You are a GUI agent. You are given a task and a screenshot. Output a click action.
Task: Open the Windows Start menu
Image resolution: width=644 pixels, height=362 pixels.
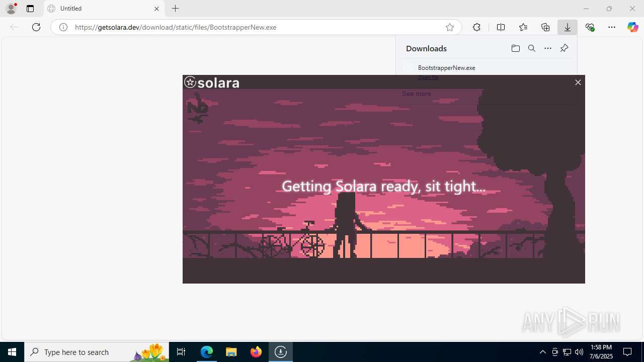tap(12, 352)
